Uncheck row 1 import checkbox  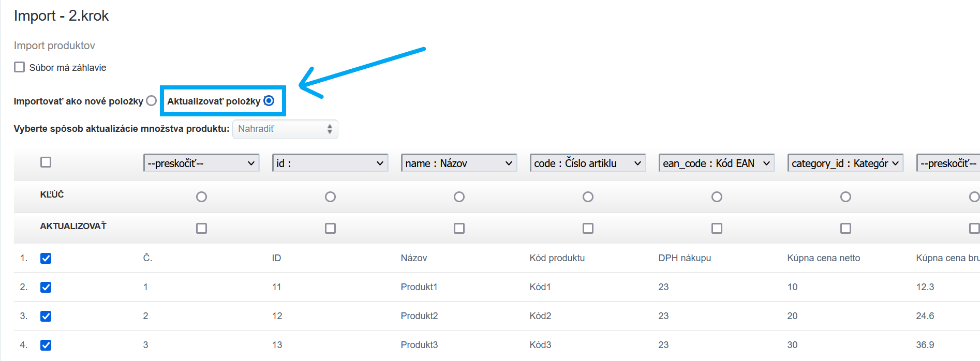coord(46,259)
